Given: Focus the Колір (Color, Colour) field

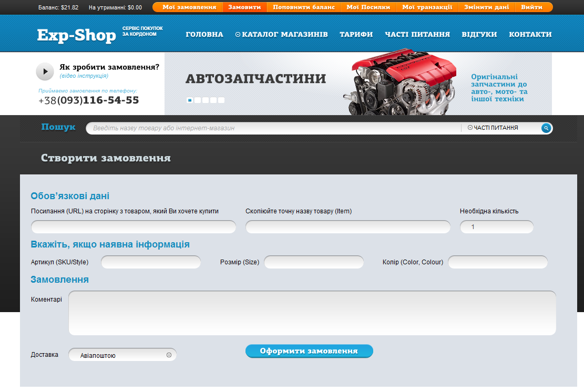Looking at the screenshot, I should point(498,262).
